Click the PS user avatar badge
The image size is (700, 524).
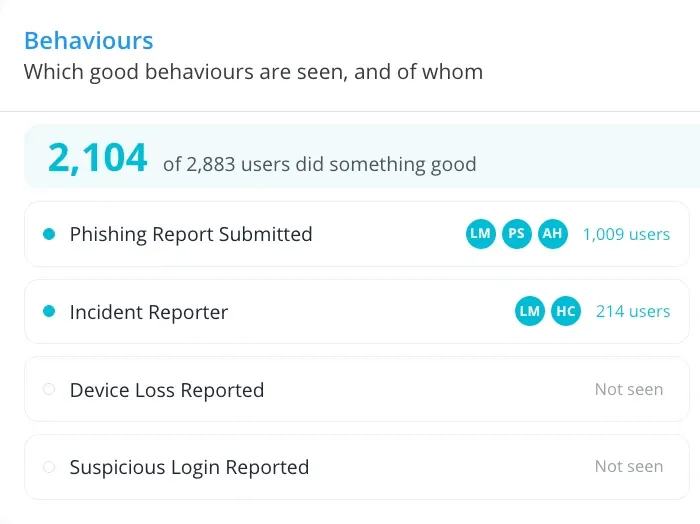click(x=517, y=233)
